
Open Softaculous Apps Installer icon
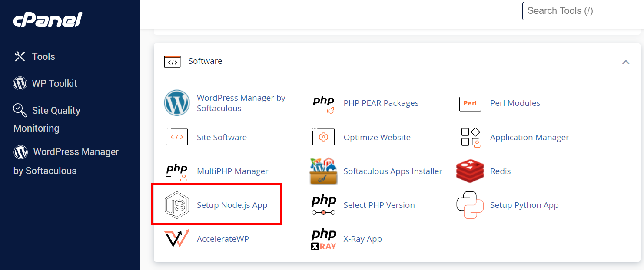pyautogui.click(x=323, y=171)
